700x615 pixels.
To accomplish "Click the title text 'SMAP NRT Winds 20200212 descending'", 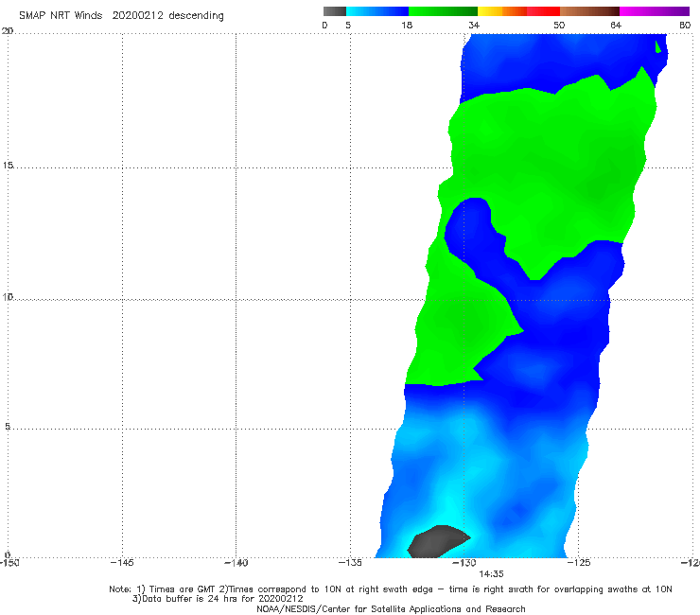I will [x=121, y=16].
